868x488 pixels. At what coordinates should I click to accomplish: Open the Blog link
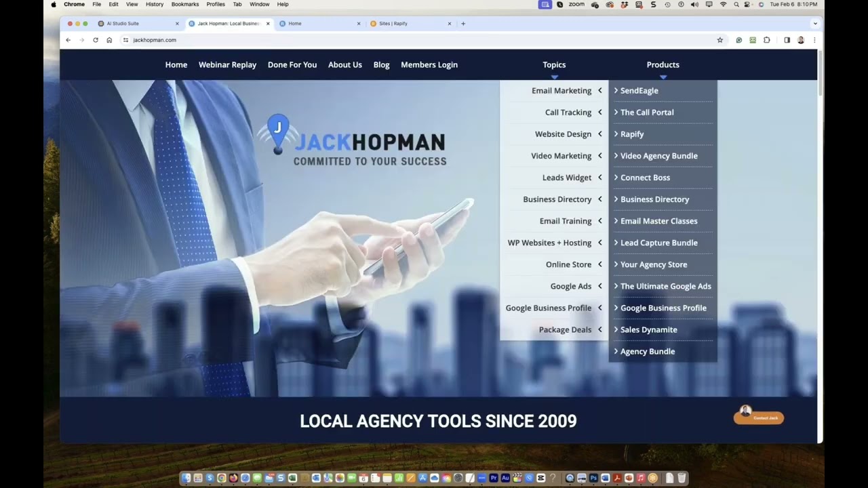[x=381, y=65]
